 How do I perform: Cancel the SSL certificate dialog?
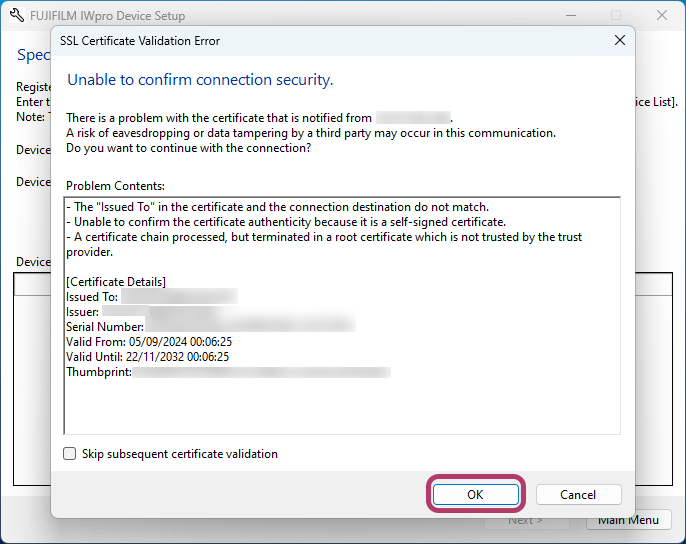point(578,495)
